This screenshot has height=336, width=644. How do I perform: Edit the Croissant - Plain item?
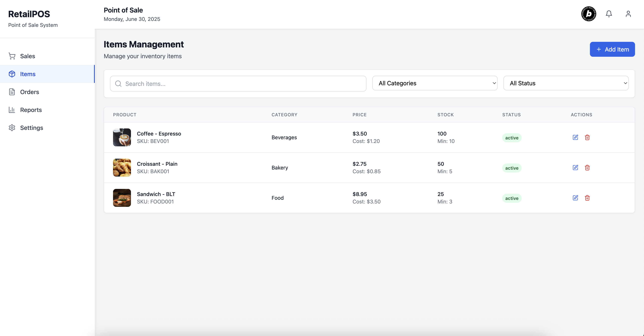click(575, 168)
